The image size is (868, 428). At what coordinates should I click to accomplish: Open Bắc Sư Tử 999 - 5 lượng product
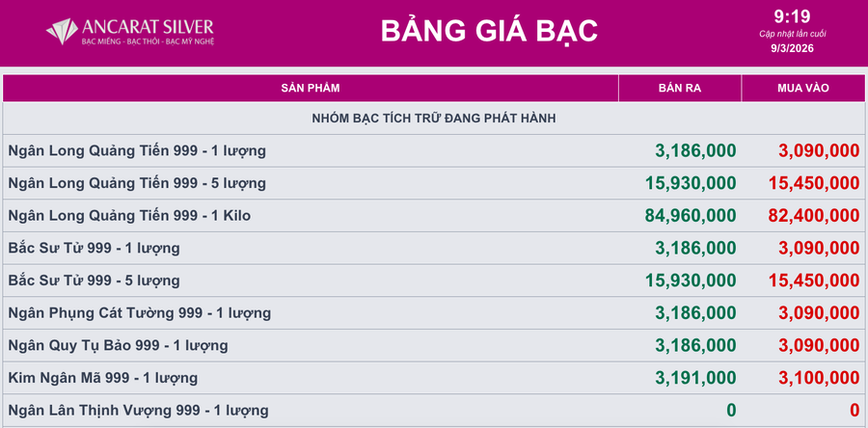(94, 281)
